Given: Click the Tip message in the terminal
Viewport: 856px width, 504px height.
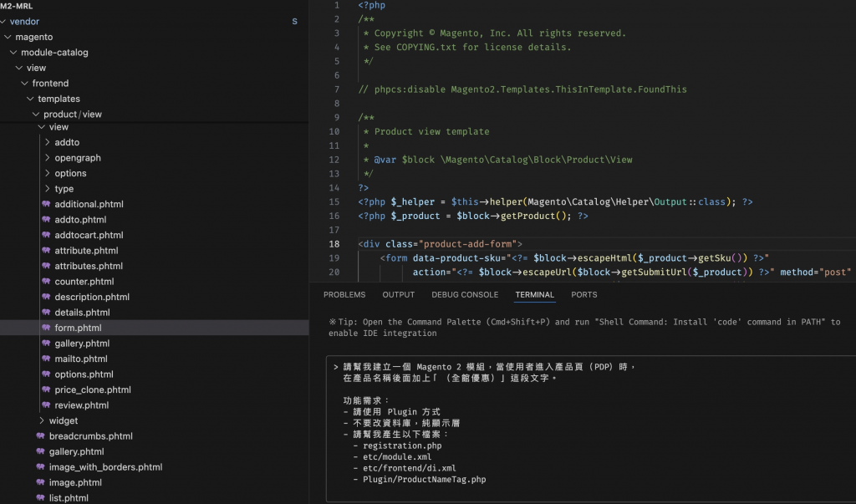Looking at the screenshot, I should coord(584,328).
